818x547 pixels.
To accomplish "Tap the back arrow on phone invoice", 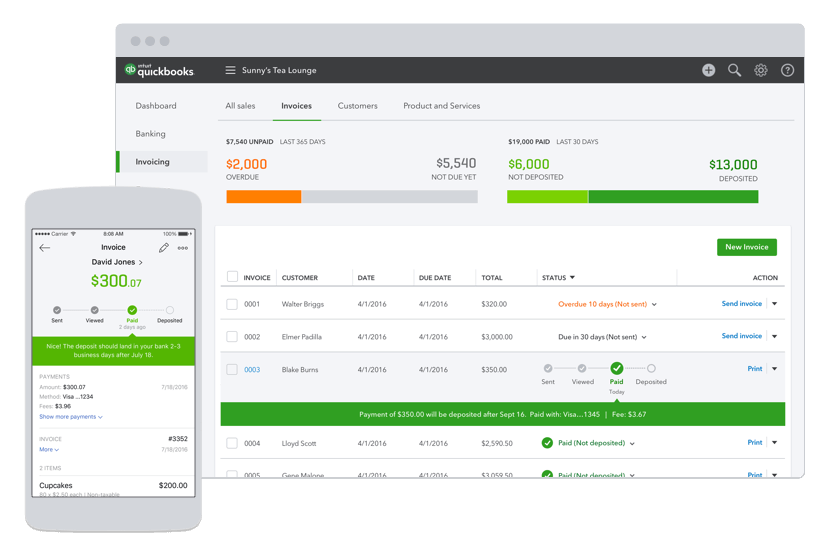I will point(45,248).
